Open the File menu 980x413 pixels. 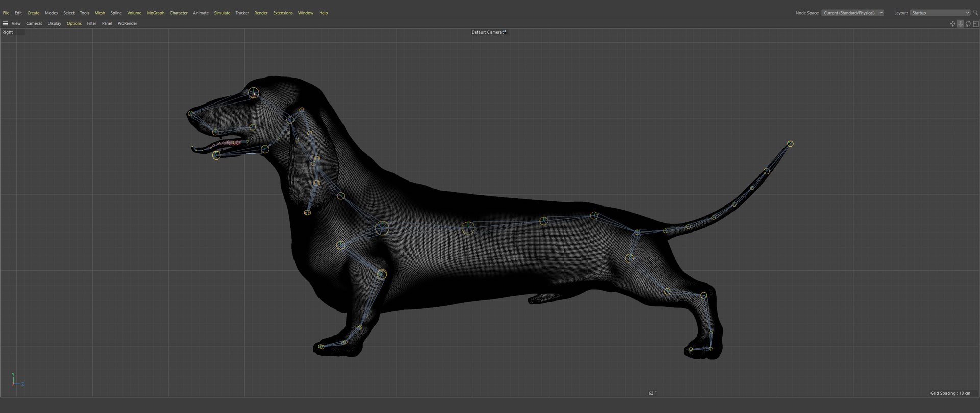click(x=6, y=13)
